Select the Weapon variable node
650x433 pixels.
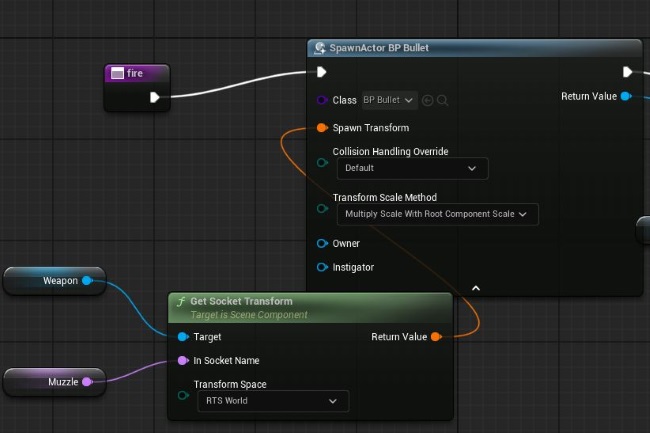pos(54,281)
